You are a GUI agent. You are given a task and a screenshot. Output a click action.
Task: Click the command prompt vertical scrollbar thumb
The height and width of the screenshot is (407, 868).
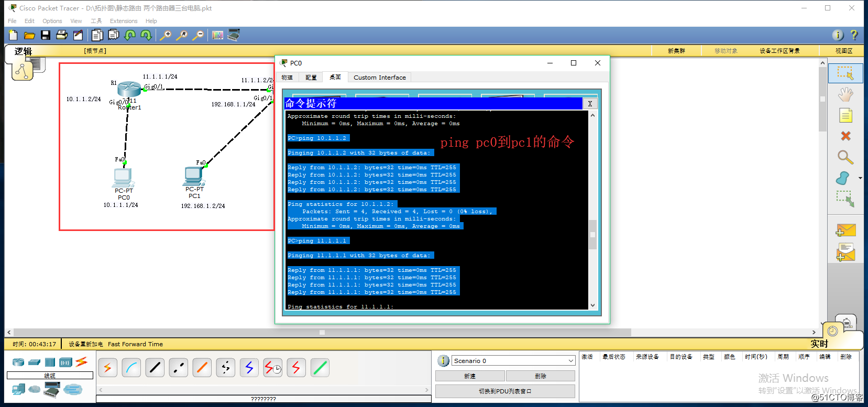[x=592, y=234]
